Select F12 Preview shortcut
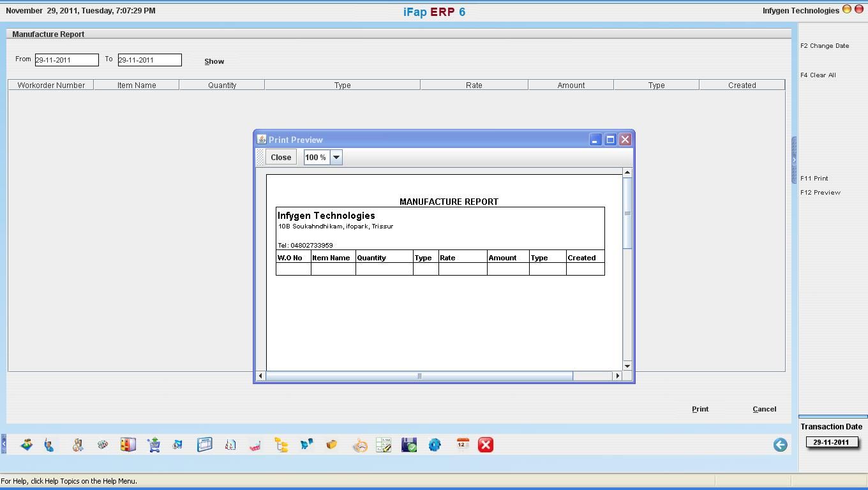Image resolution: width=868 pixels, height=490 pixels. pyautogui.click(x=820, y=193)
